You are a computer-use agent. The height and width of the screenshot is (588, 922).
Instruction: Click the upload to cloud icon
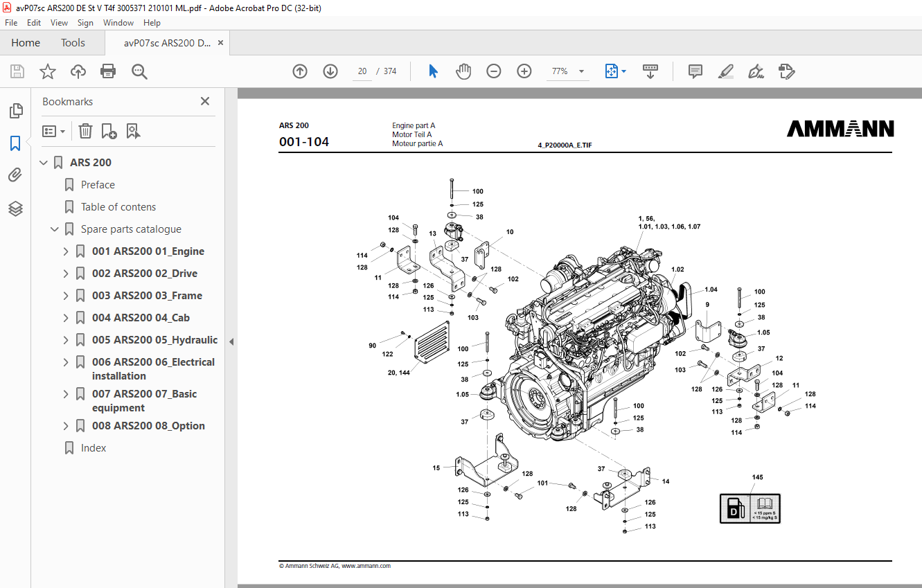(78, 71)
